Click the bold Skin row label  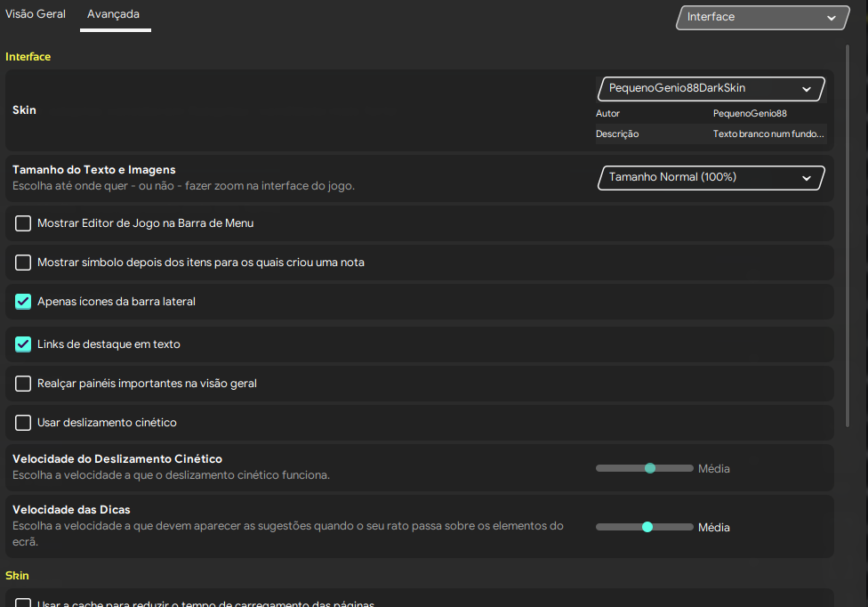(24, 110)
